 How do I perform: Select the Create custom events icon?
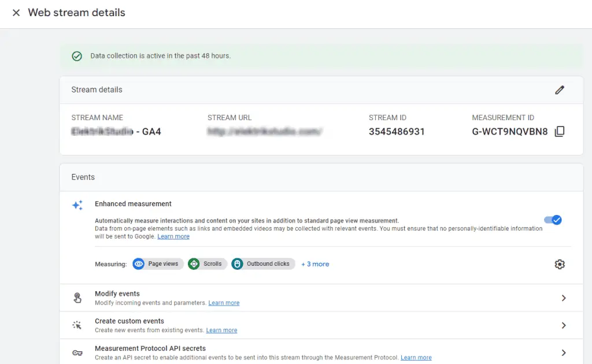coord(77,325)
